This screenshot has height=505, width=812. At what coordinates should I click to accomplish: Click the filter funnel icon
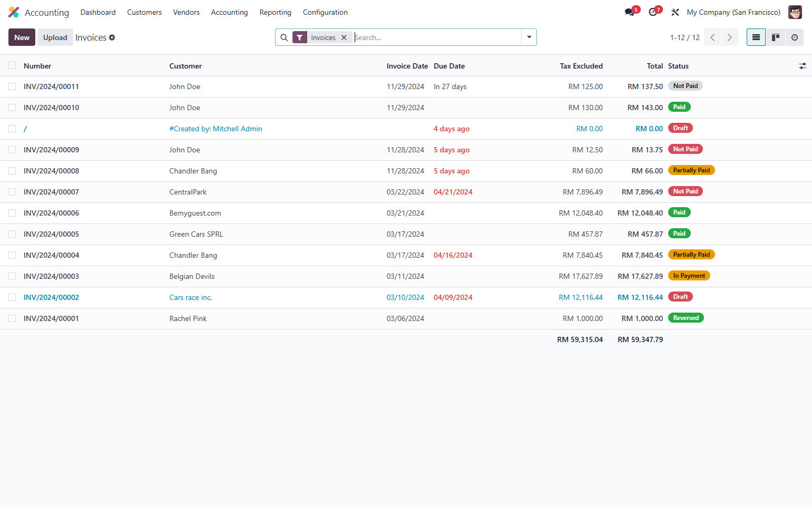pos(299,37)
